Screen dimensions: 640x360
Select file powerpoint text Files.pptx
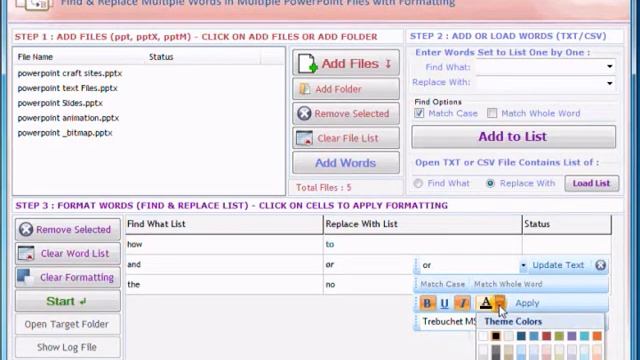[67, 88]
